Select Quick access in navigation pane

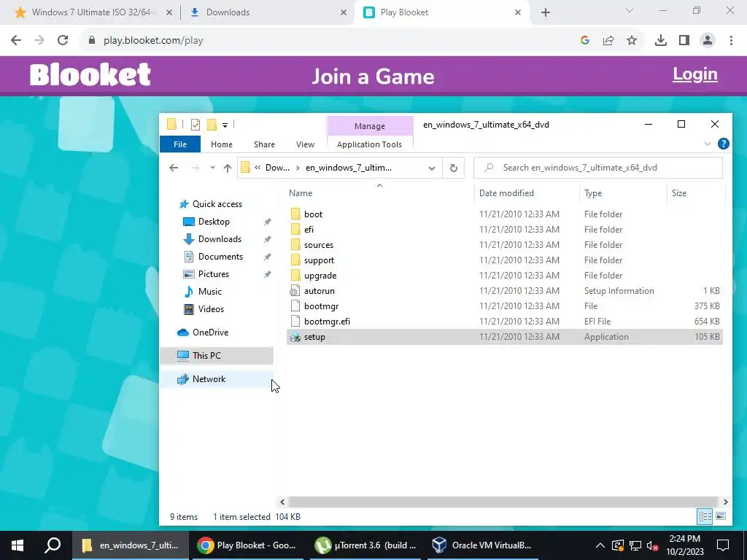(x=217, y=204)
